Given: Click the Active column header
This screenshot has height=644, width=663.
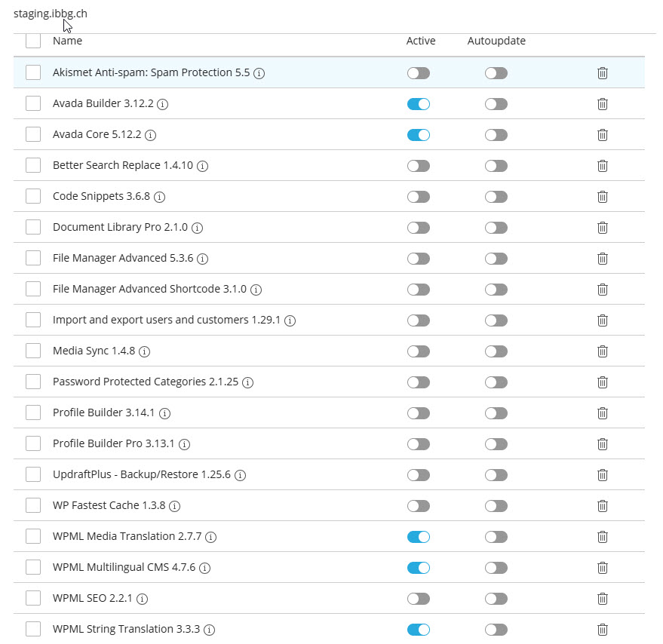Looking at the screenshot, I should point(421,41).
